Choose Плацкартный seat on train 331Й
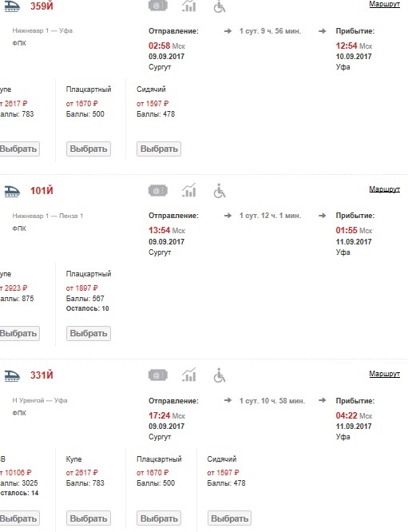This screenshot has height=532, width=408. (x=159, y=518)
